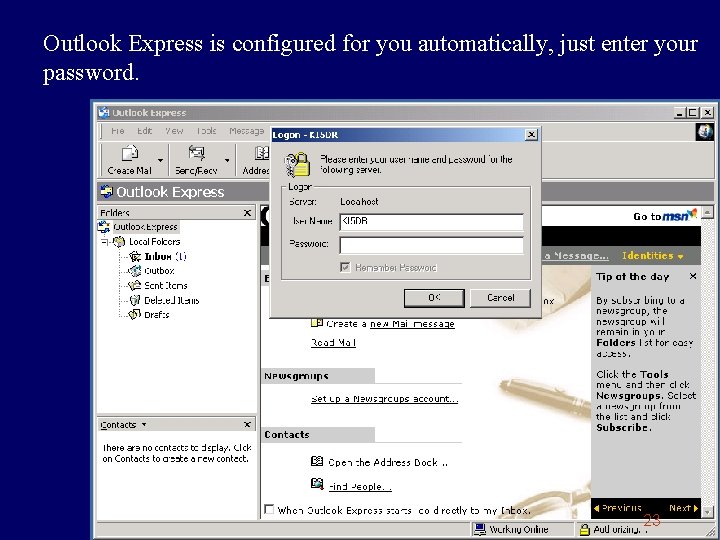Click Set up a Newsgroups account link
The height and width of the screenshot is (540, 720).
384,399
